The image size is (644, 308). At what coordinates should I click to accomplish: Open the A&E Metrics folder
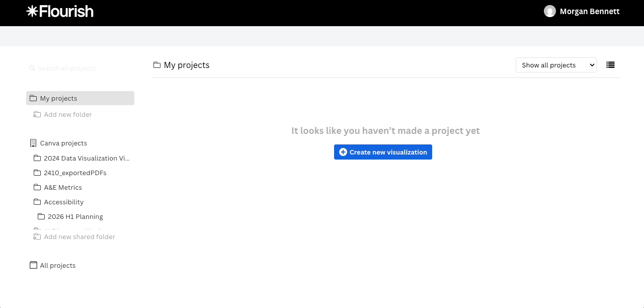click(58, 187)
